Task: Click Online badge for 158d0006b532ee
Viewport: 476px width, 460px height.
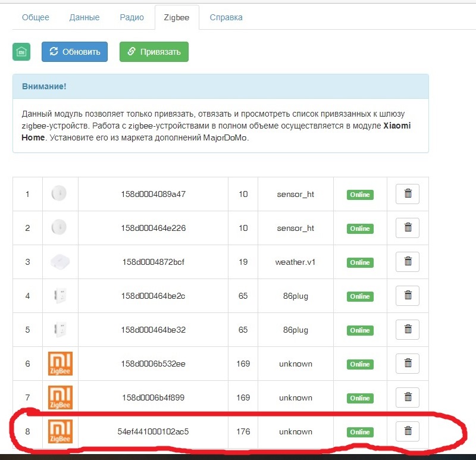Action: point(360,364)
